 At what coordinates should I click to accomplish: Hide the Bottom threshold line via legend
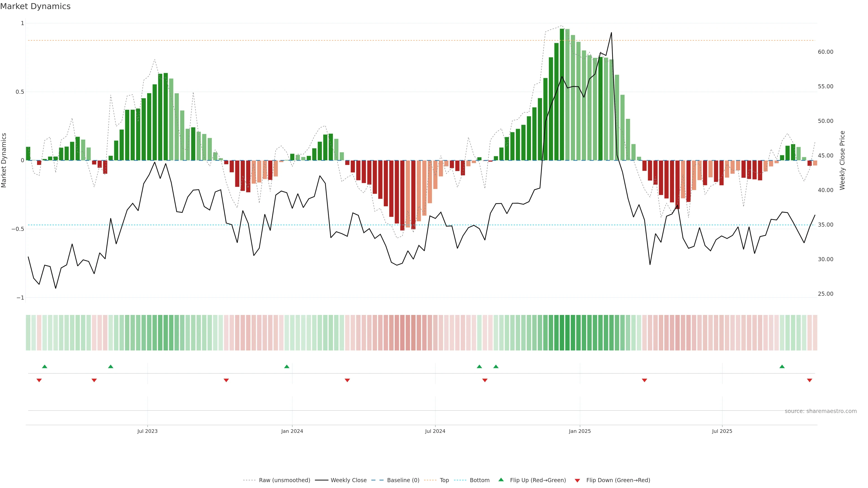click(479, 480)
